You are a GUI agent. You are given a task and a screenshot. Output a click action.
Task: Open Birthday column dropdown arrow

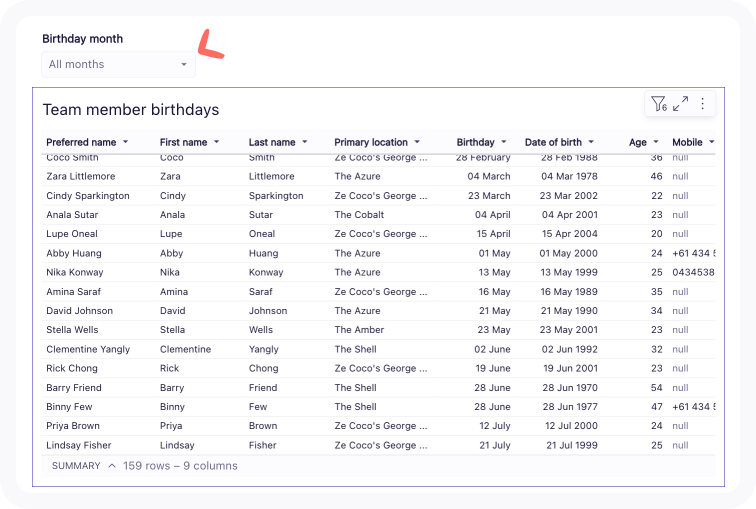pyautogui.click(x=504, y=142)
